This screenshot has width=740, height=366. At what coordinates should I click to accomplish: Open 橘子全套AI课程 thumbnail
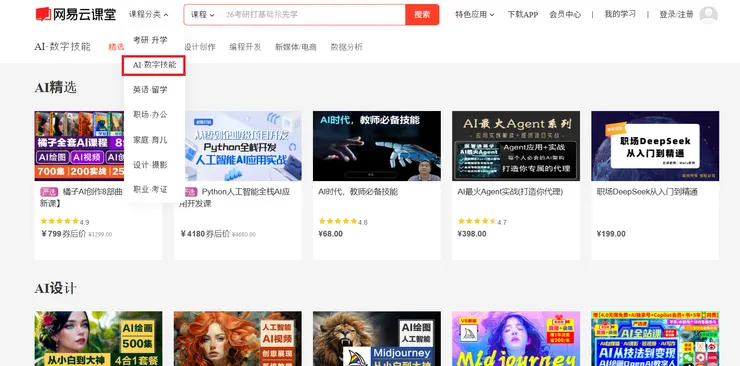point(79,146)
